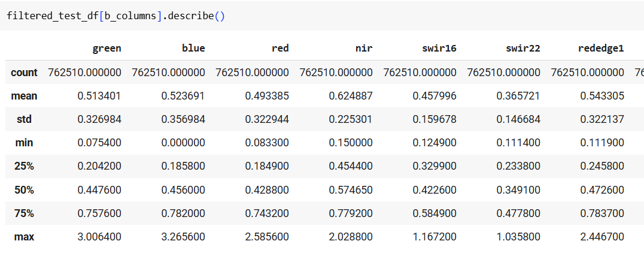Select the 'min' row label
The height and width of the screenshot is (253, 644).
pyautogui.click(x=24, y=143)
